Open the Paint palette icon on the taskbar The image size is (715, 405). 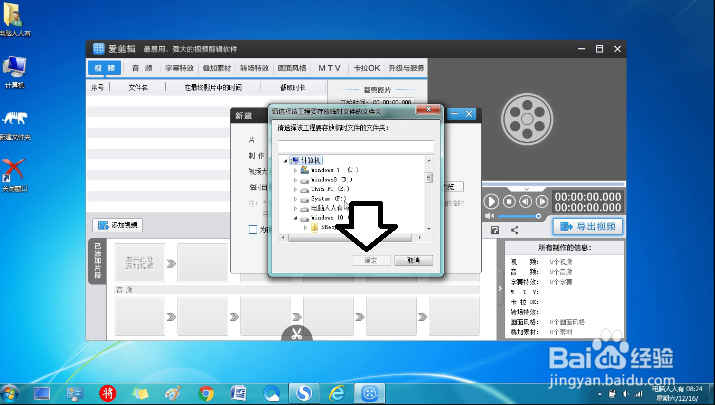tap(173, 393)
